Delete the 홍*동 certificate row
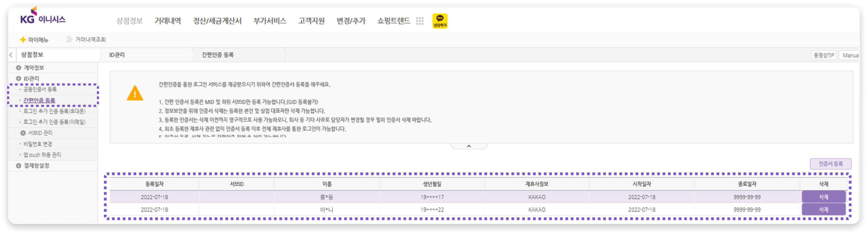 824,197
